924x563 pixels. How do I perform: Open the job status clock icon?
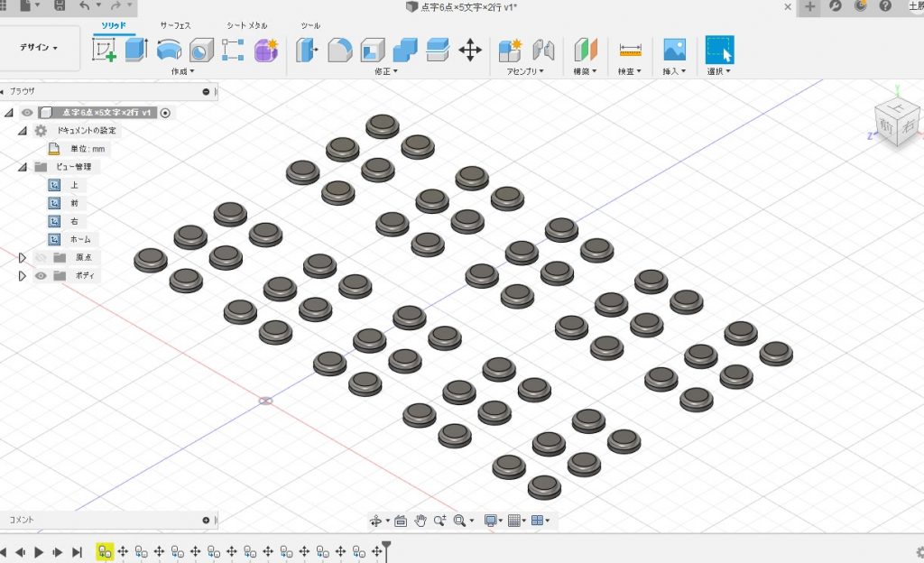click(860, 6)
